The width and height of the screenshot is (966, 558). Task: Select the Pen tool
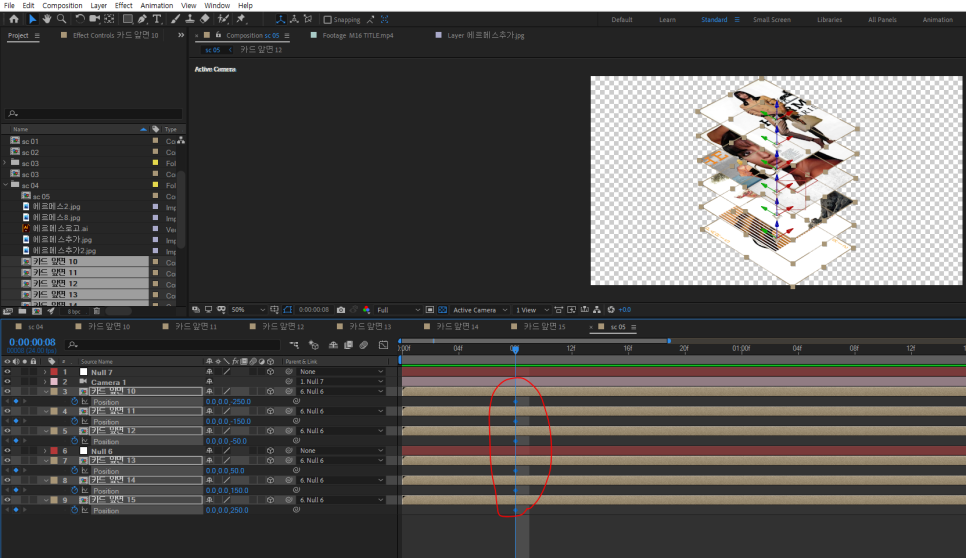(142, 19)
